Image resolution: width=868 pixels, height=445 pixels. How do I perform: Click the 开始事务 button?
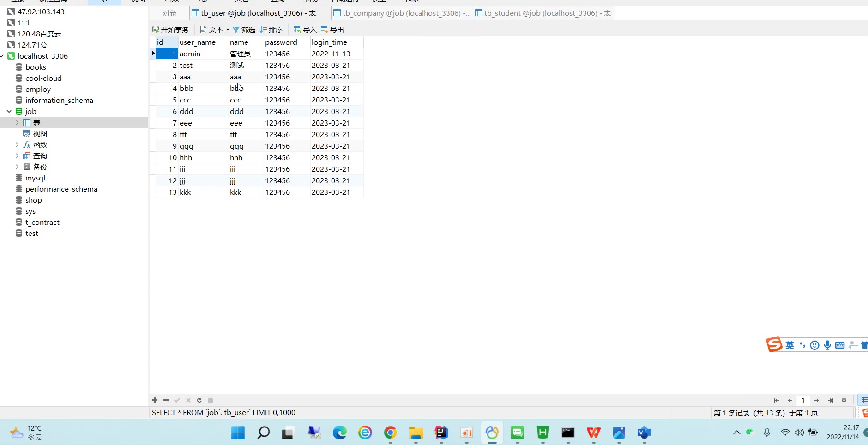[x=170, y=30]
